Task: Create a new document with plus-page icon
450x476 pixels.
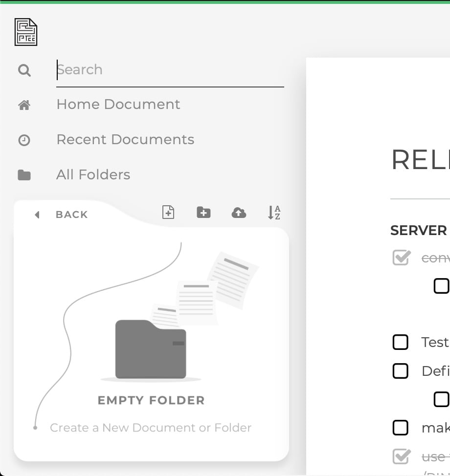Action: tap(168, 212)
